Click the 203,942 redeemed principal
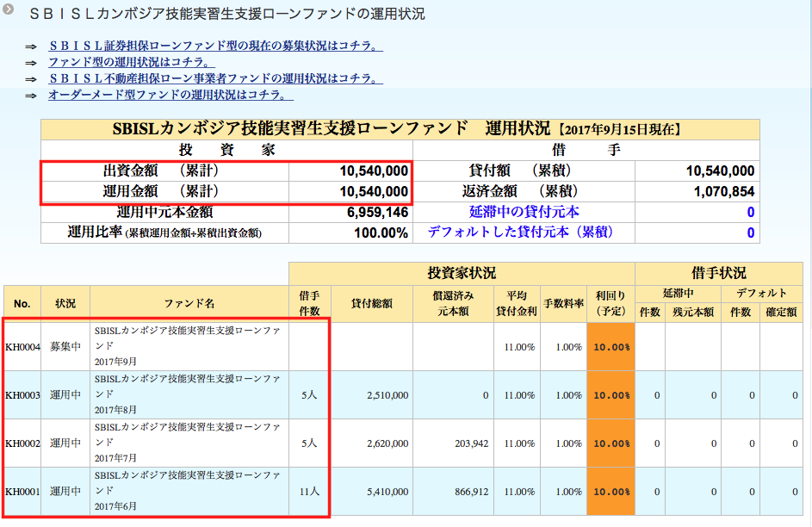This screenshot has width=812, height=527. pos(471,443)
